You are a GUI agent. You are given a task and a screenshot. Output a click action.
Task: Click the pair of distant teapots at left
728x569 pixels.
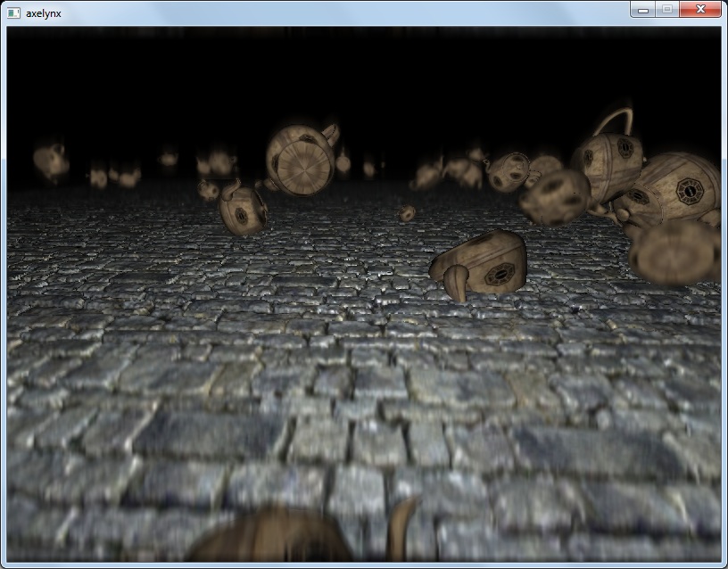[x=116, y=175]
